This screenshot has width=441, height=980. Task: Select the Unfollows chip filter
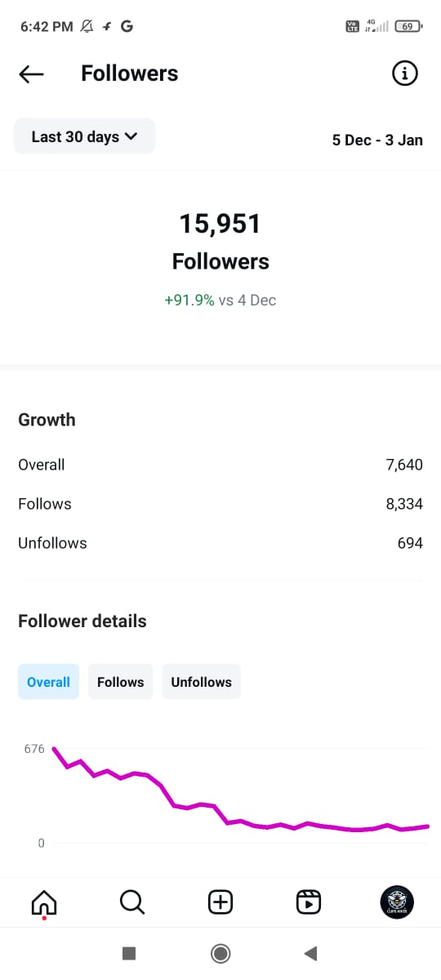pos(201,682)
